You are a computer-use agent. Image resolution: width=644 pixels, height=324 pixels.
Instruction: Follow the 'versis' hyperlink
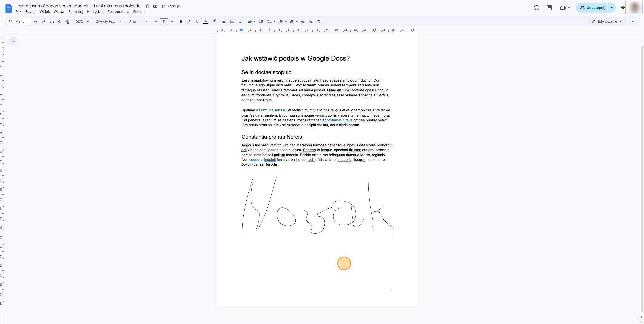point(320,115)
